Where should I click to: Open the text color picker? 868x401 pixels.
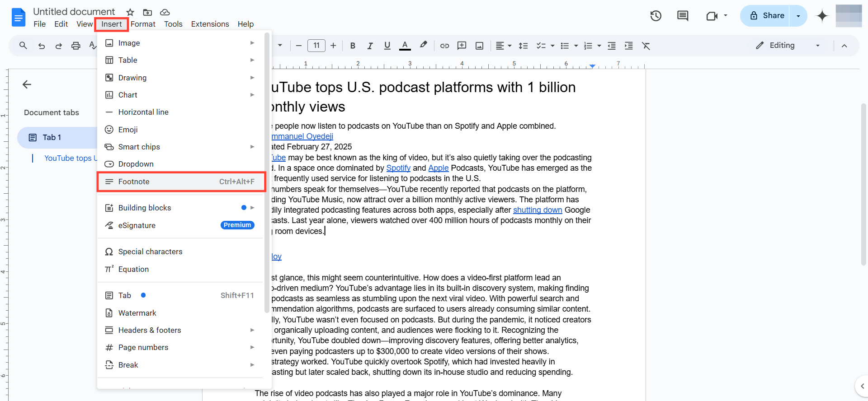405,46
